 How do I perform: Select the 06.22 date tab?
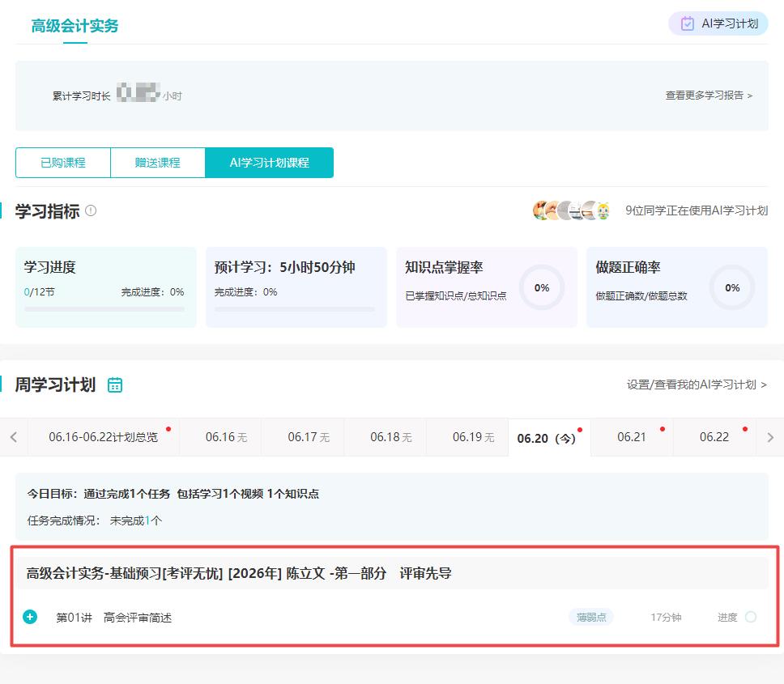tap(714, 437)
